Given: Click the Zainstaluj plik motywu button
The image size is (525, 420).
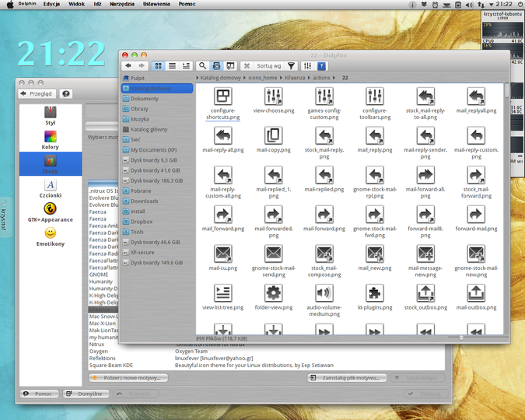Looking at the screenshot, I should click(x=347, y=378).
